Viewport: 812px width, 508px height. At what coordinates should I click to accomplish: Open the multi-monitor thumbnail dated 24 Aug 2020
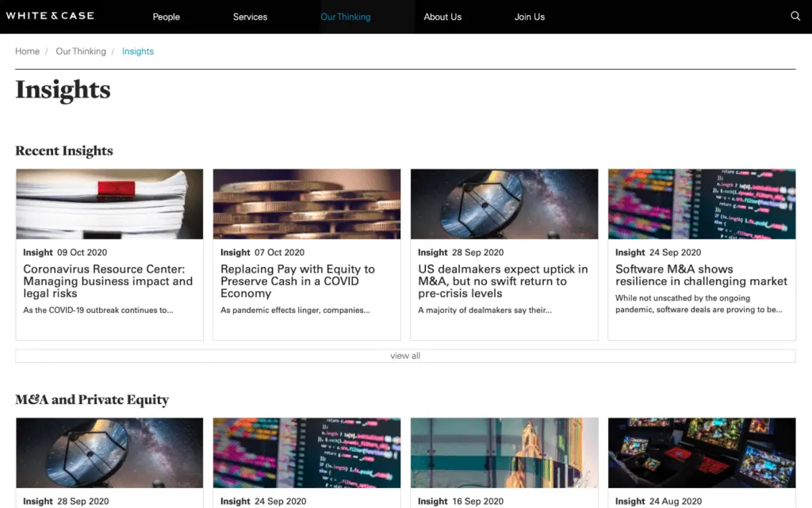click(702, 453)
